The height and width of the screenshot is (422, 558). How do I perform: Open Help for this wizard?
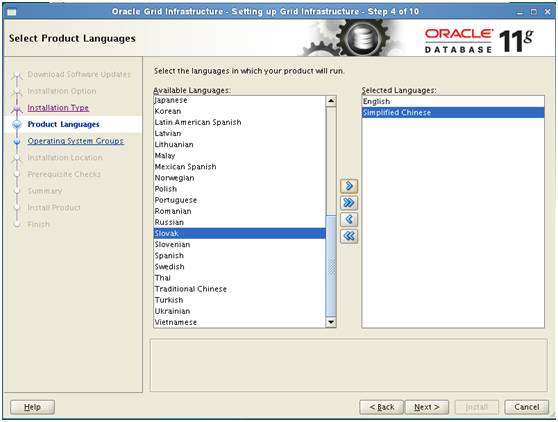point(32,407)
